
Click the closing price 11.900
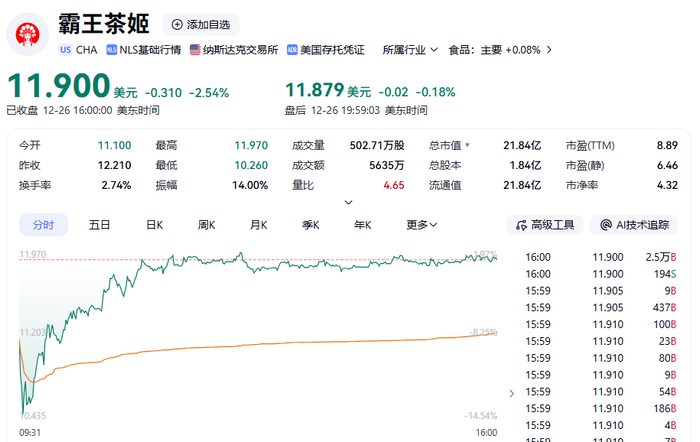(x=59, y=86)
